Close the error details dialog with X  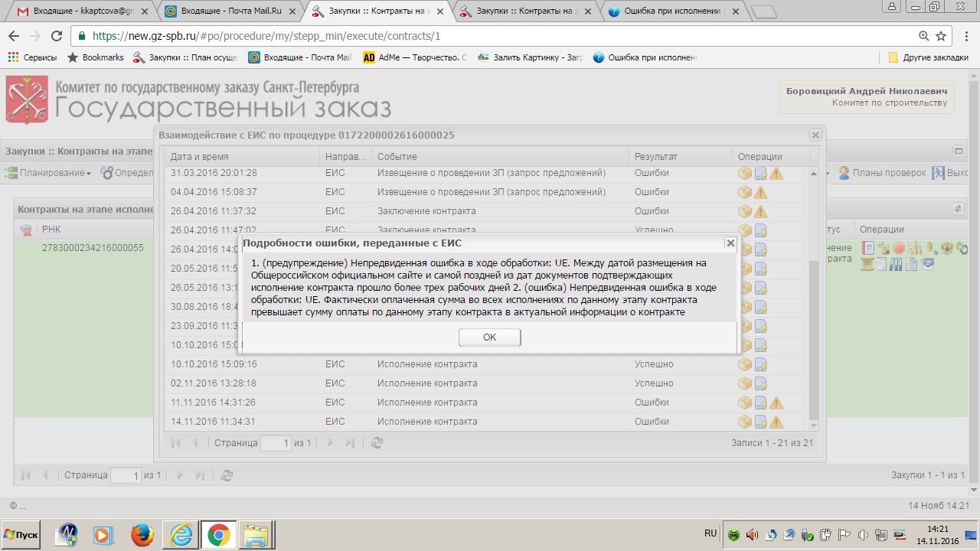pyautogui.click(x=730, y=243)
